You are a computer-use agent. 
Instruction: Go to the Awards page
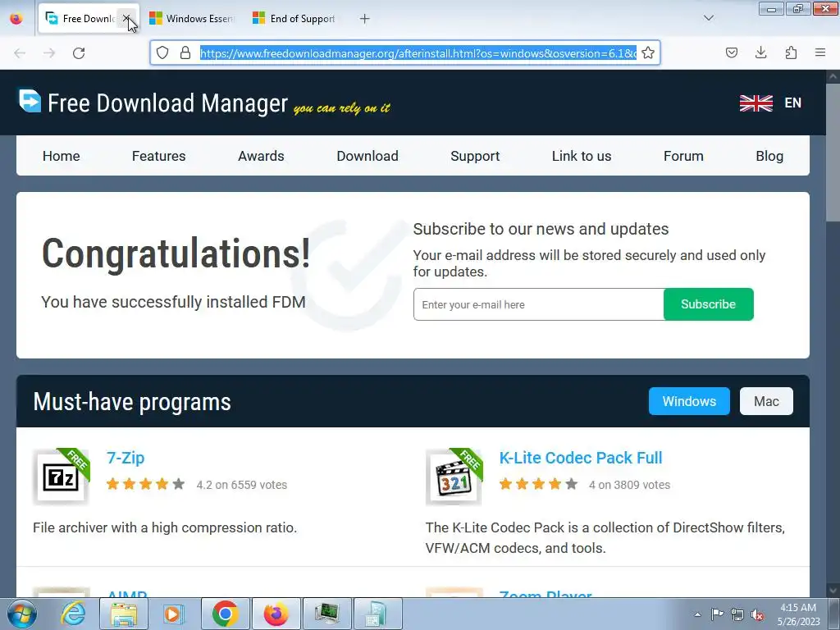pyautogui.click(x=261, y=156)
